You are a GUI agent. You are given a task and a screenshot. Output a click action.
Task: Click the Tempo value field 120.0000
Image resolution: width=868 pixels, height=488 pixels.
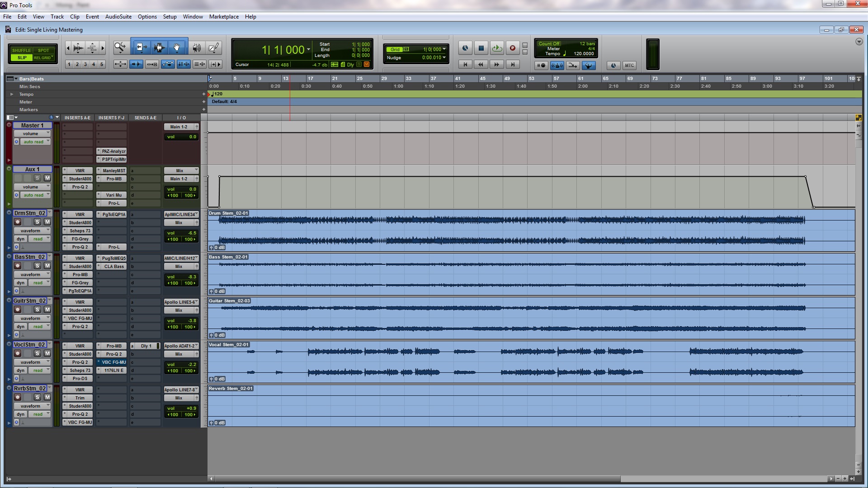584,54
